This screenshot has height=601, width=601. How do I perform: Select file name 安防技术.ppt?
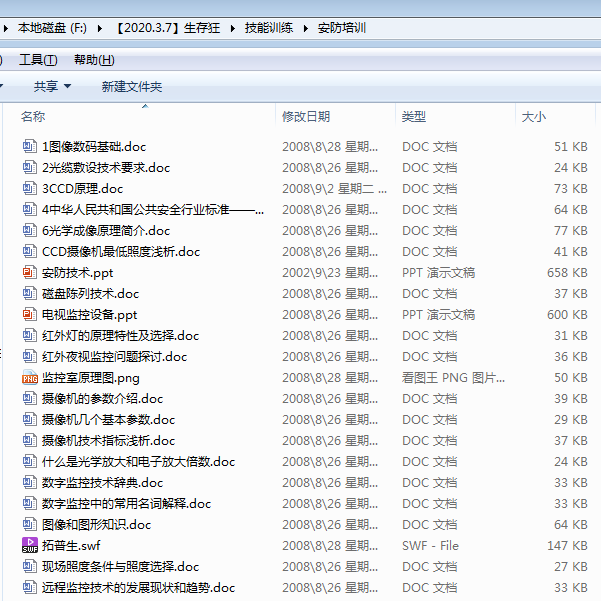point(77,273)
